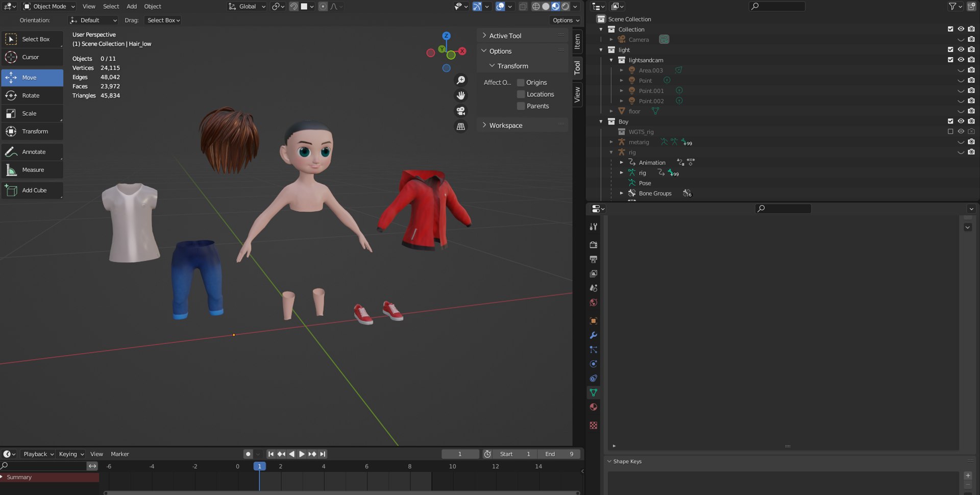Open the Object Mode dropdown
The height and width of the screenshot is (495, 980).
[50, 6]
